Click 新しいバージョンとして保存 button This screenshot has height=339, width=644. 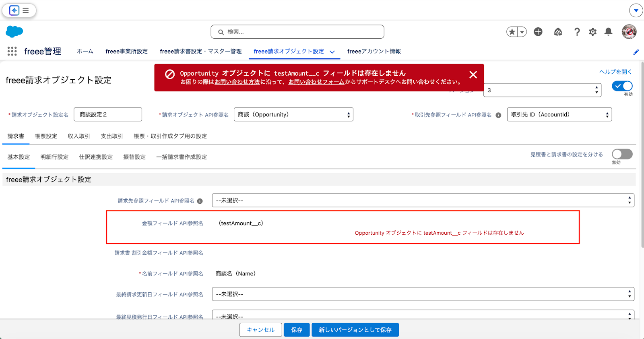355,330
